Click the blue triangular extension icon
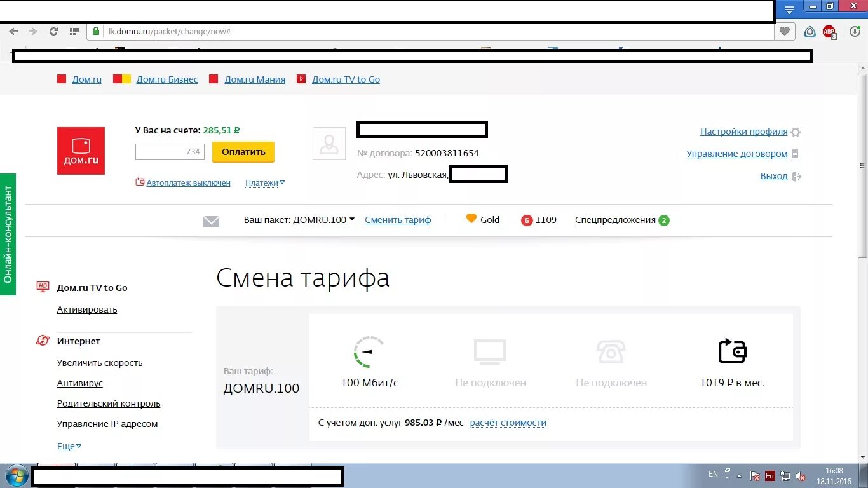Image resolution: width=868 pixels, height=488 pixels. point(810,31)
